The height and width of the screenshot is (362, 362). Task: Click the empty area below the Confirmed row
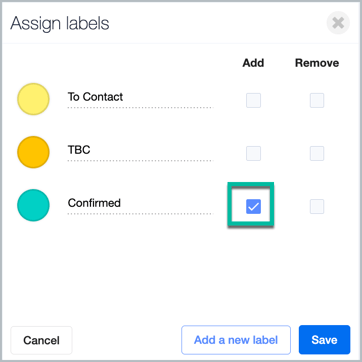coord(181,273)
